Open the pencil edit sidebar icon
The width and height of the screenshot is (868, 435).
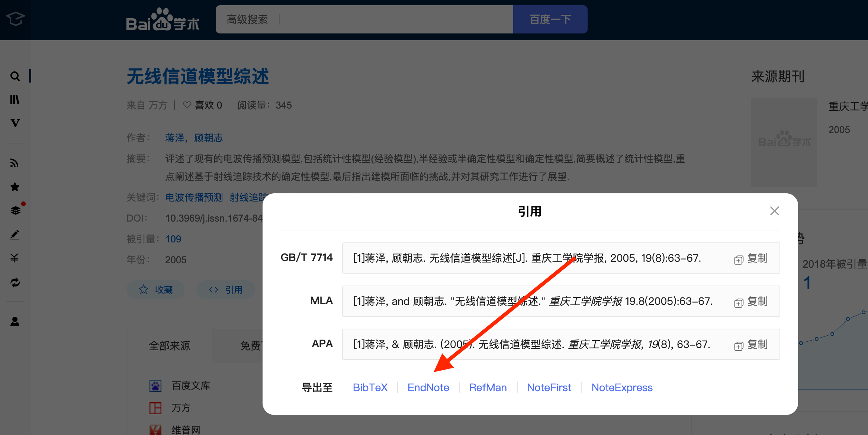tap(15, 235)
